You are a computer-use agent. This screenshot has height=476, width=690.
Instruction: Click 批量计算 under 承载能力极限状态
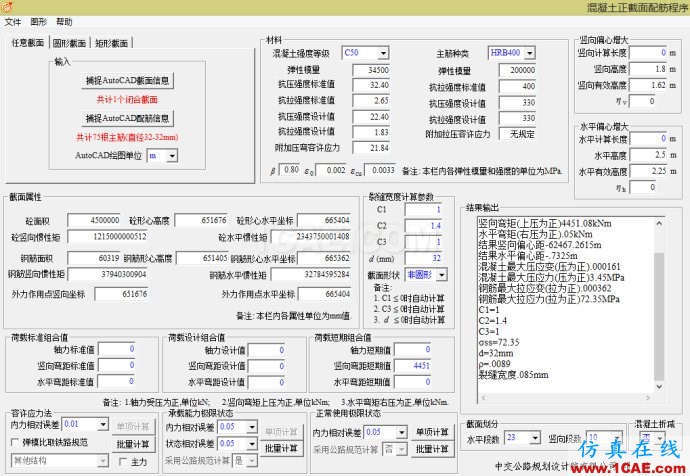[x=281, y=448]
